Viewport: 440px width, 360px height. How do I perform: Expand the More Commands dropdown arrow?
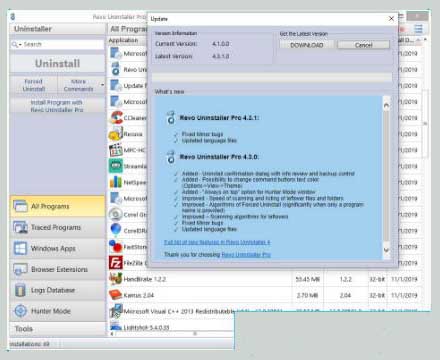[102, 85]
